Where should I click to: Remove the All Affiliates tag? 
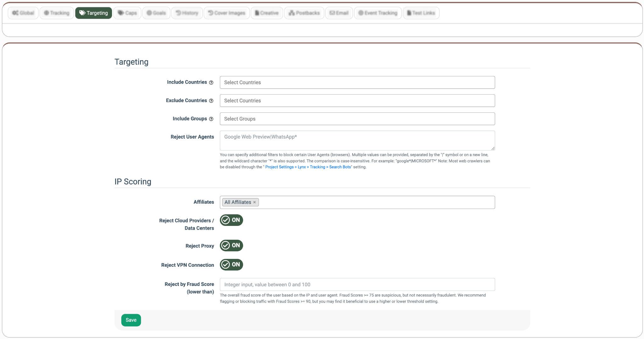(254, 202)
